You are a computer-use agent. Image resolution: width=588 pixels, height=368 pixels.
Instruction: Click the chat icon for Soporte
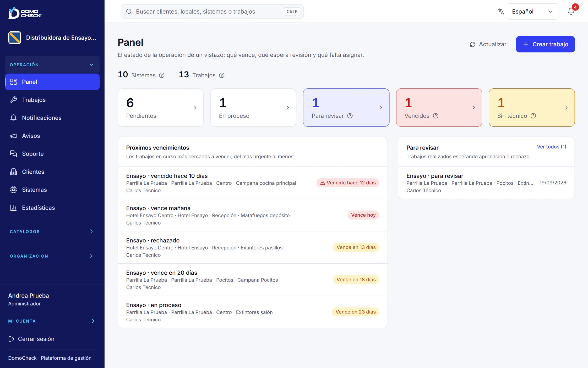click(x=13, y=154)
